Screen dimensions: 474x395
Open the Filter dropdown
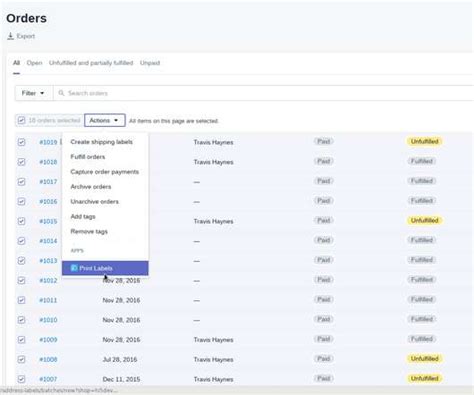tap(34, 93)
